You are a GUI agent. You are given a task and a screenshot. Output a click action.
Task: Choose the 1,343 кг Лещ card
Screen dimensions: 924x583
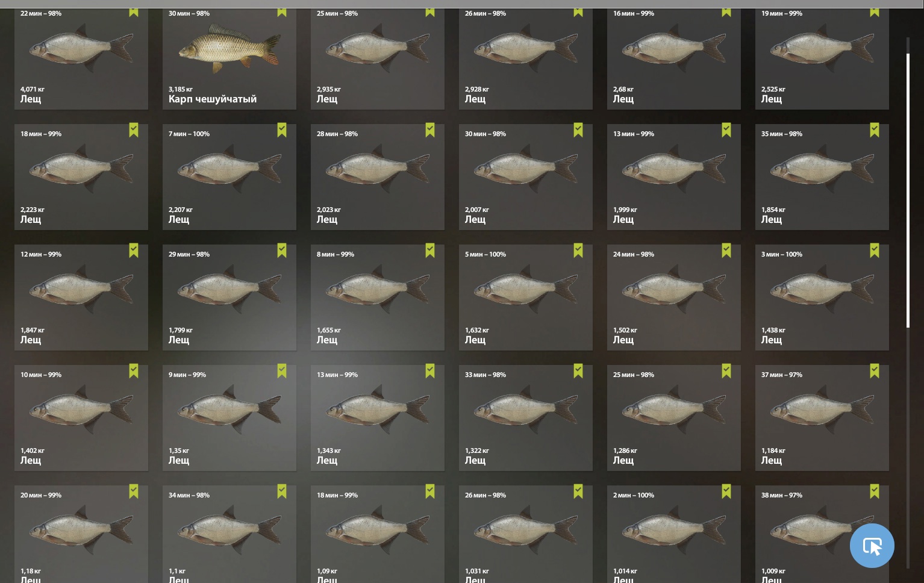[x=378, y=418]
